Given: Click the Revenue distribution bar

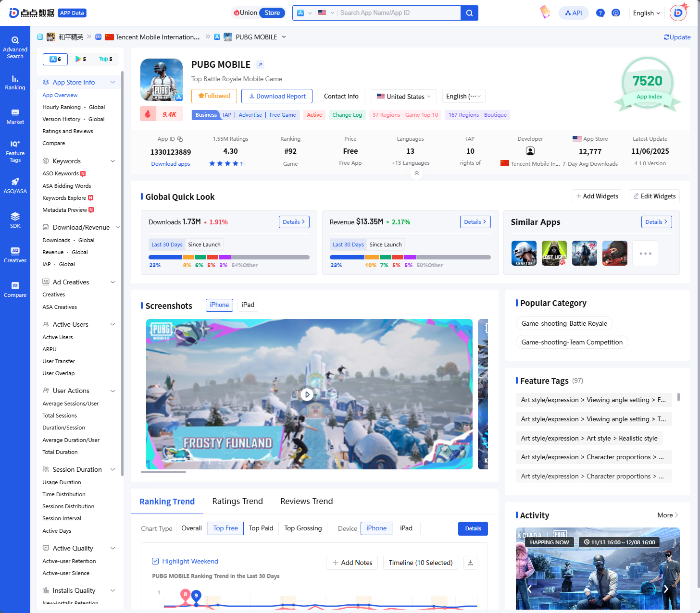Looking at the screenshot, I should (410, 257).
